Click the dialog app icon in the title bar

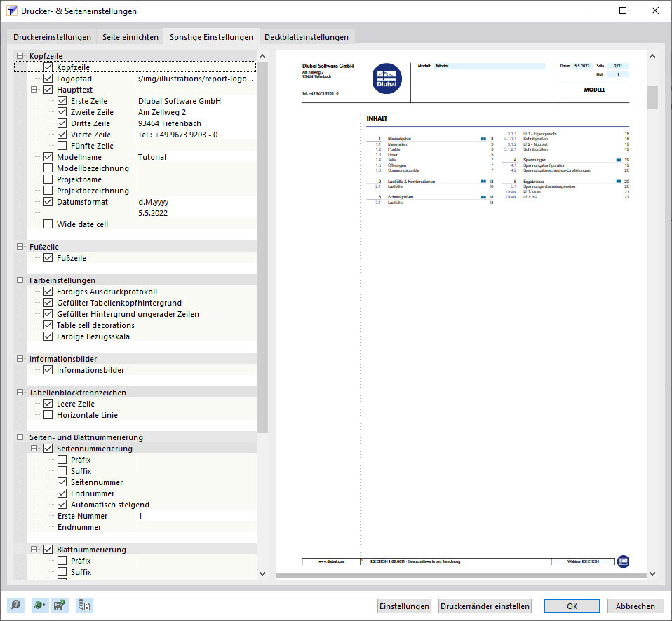coord(11,11)
